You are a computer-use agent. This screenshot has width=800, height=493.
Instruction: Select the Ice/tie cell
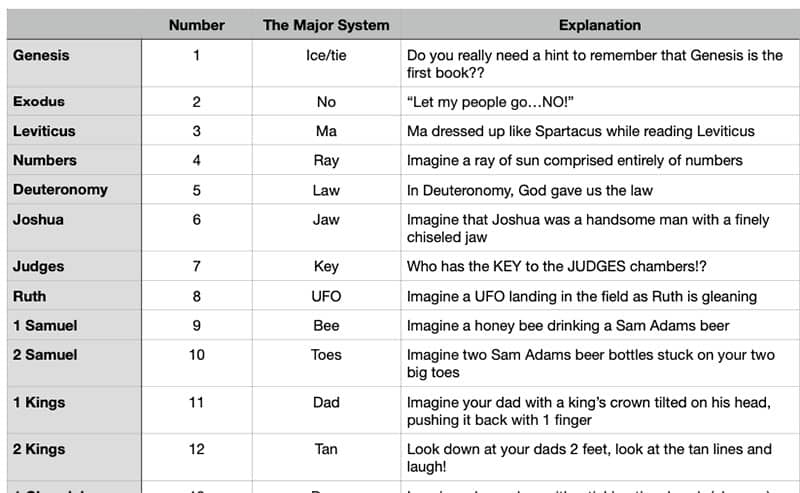[x=326, y=56]
